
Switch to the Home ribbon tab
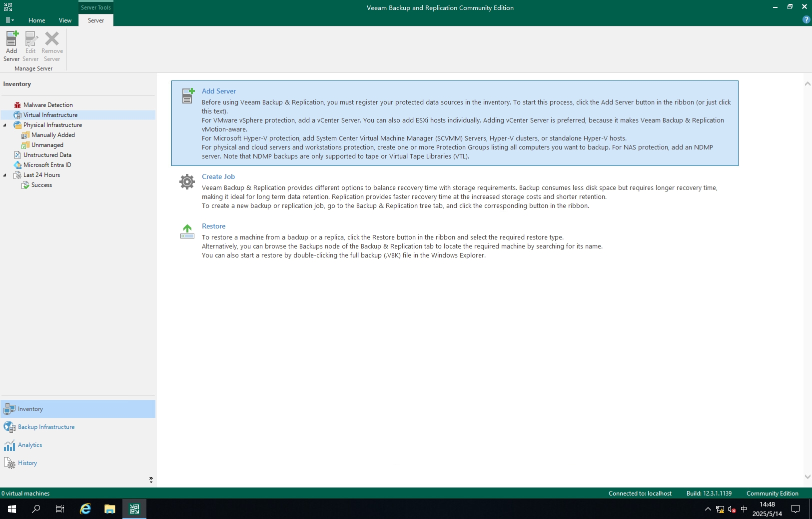[x=36, y=20]
